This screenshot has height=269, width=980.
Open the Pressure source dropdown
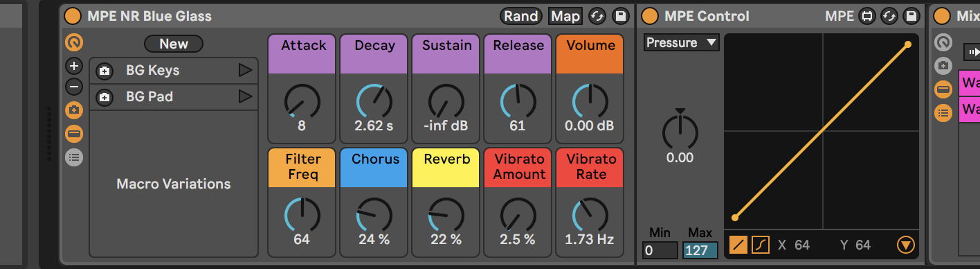point(682,43)
